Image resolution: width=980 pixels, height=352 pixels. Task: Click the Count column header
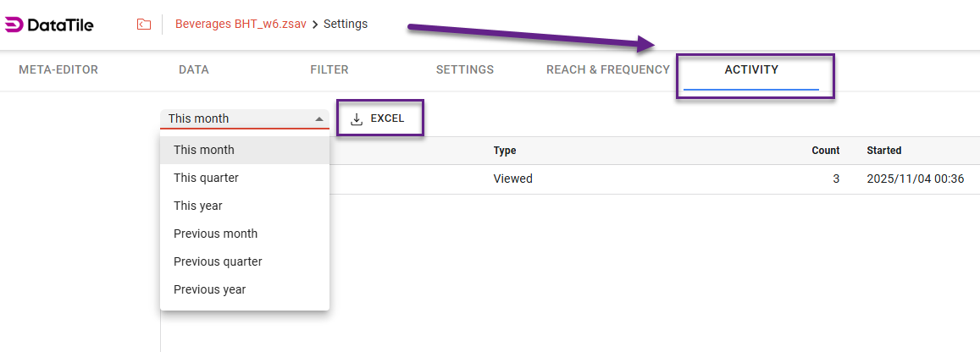pos(825,151)
